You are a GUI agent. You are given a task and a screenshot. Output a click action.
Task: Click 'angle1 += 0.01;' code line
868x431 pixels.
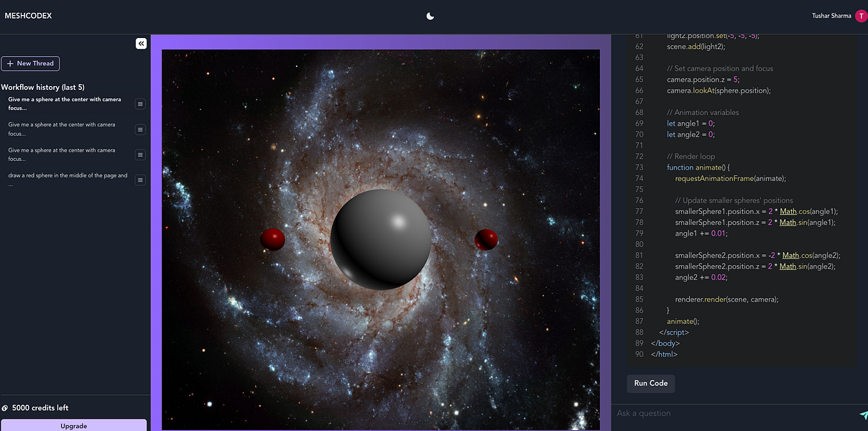point(701,233)
